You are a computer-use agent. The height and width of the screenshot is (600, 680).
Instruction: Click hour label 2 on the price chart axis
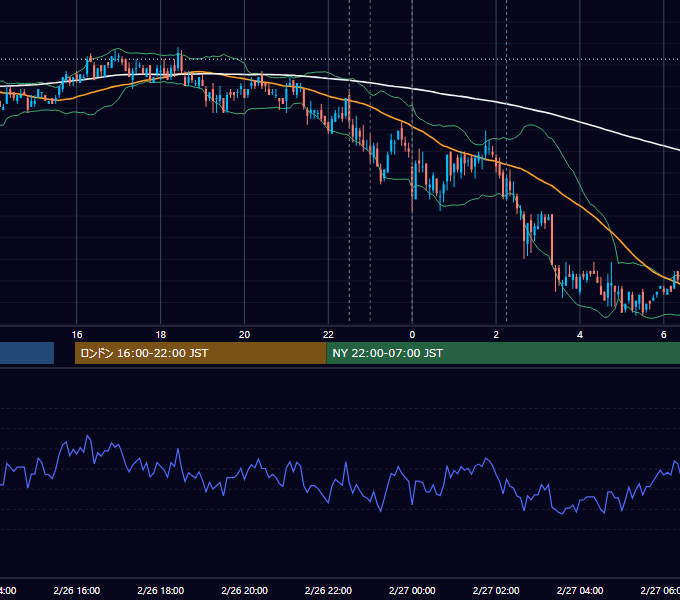tap(496, 334)
